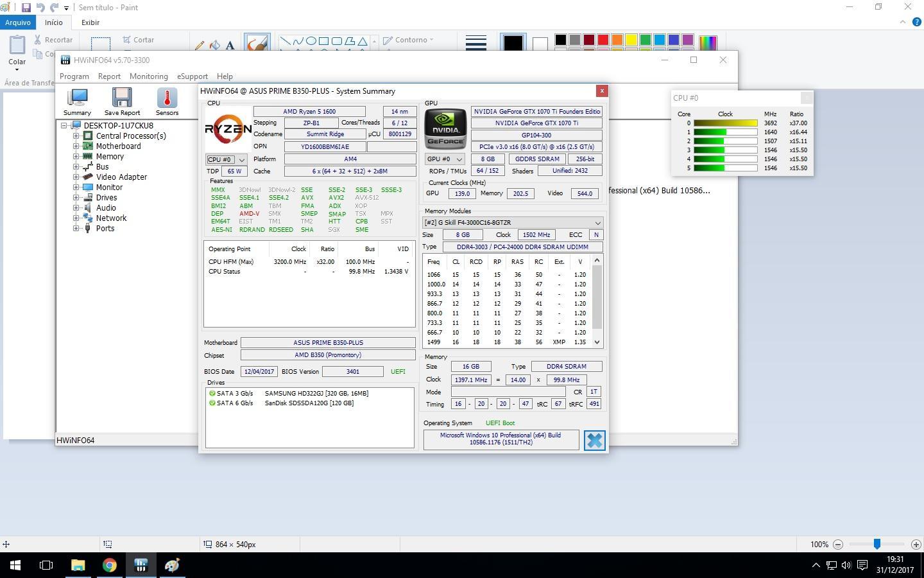The image size is (924, 578).
Task: Open the Arquivo tab in Paint
Action: click(18, 22)
